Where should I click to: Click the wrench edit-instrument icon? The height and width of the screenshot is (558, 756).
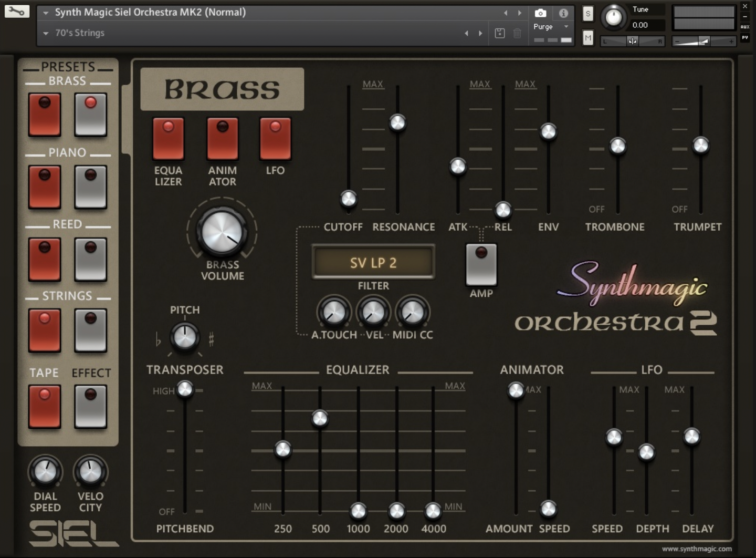(16, 12)
